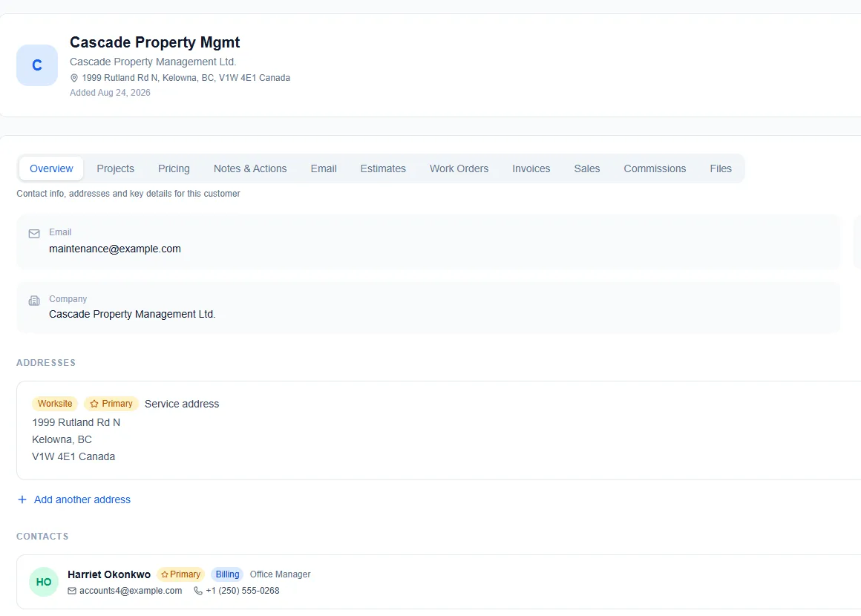The image size is (861, 616).
Task: Click address line 1999 Rutland Rd N in card
Action: pos(76,422)
